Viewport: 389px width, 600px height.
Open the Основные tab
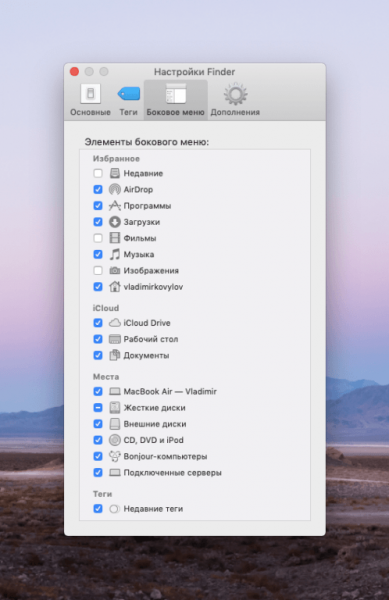click(x=90, y=99)
